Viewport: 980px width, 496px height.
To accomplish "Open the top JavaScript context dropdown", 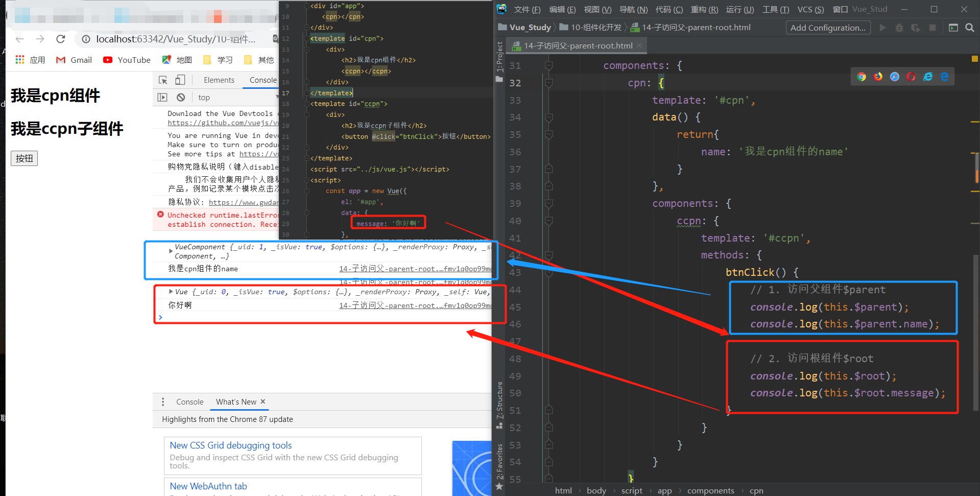I will pos(237,97).
